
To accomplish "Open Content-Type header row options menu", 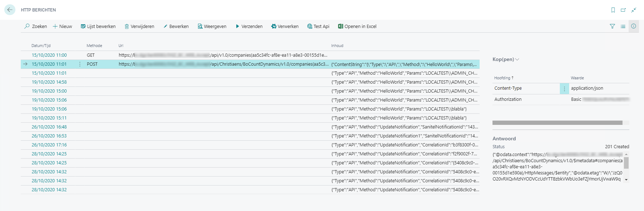I will tap(564, 89).
